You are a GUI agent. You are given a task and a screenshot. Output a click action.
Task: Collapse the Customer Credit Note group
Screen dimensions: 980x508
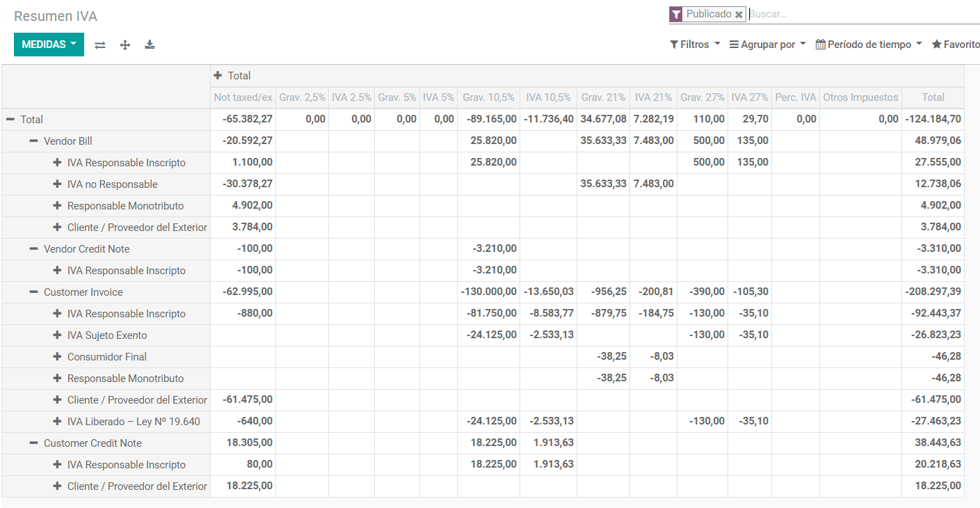click(33, 443)
